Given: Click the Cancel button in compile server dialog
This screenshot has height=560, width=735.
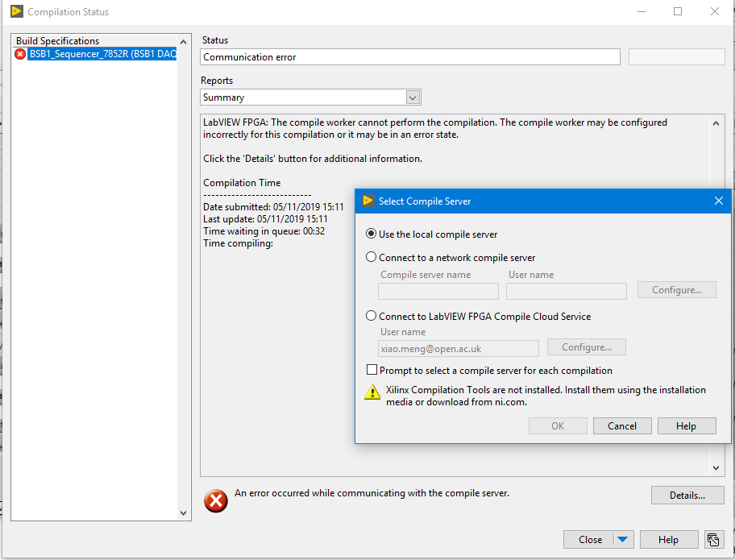Looking at the screenshot, I should [622, 426].
